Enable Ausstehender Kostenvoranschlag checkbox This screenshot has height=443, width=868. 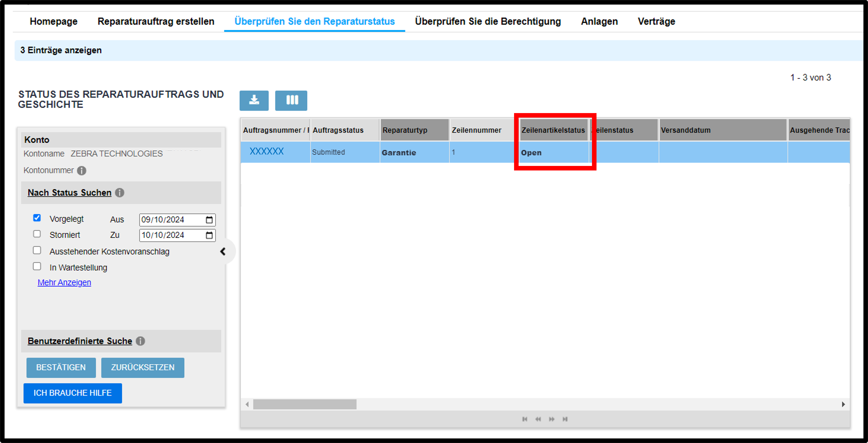(37, 250)
